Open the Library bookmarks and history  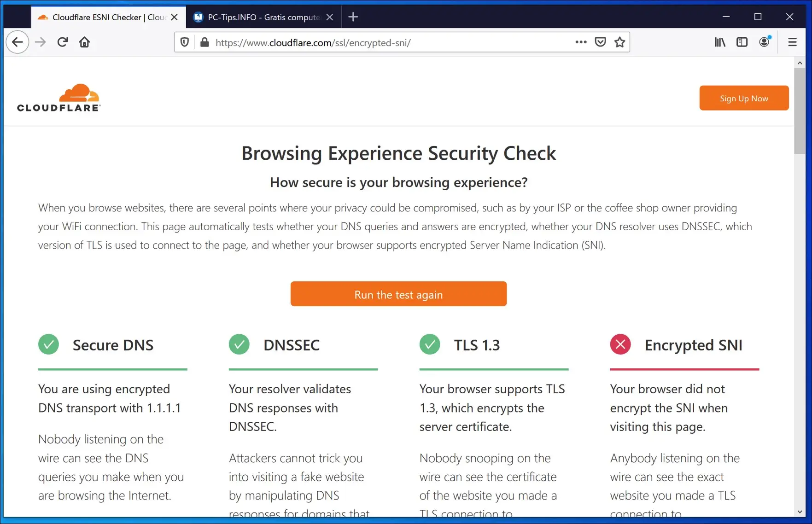(720, 42)
